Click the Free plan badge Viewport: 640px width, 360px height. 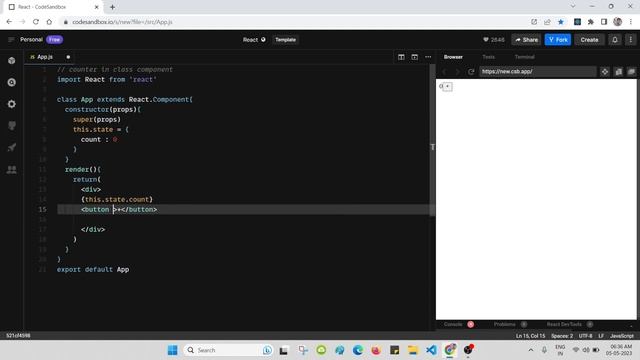pyautogui.click(x=54, y=40)
